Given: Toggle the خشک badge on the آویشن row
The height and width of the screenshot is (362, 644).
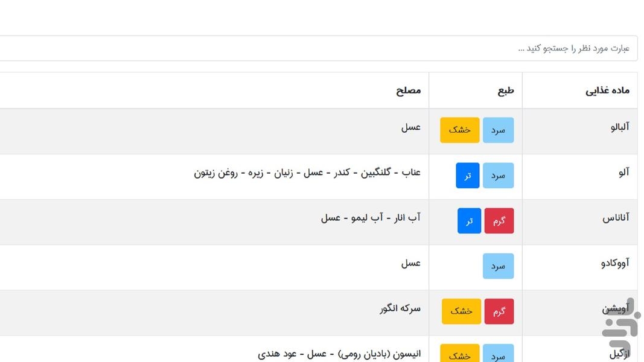Looking at the screenshot, I should pos(461,311).
